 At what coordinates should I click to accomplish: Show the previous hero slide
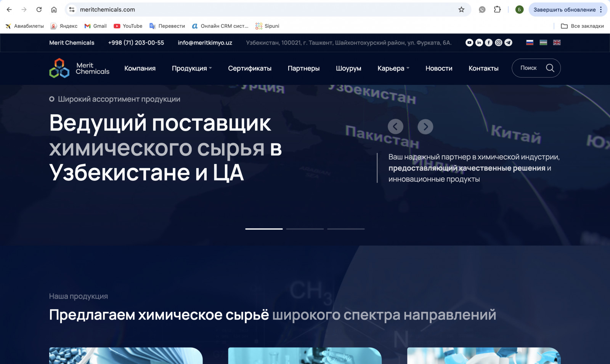(x=395, y=126)
